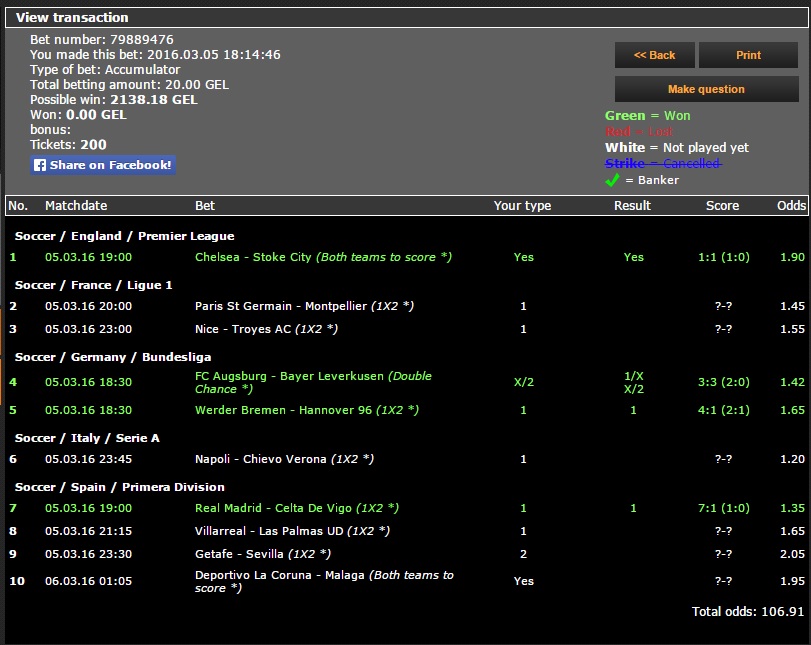Click the Germany Bundesliga heading
The image size is (811, 645).
(113, 357)
